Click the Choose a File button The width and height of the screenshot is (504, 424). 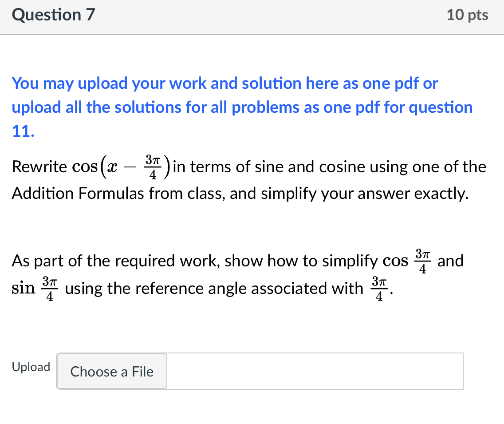pos(112,371)
